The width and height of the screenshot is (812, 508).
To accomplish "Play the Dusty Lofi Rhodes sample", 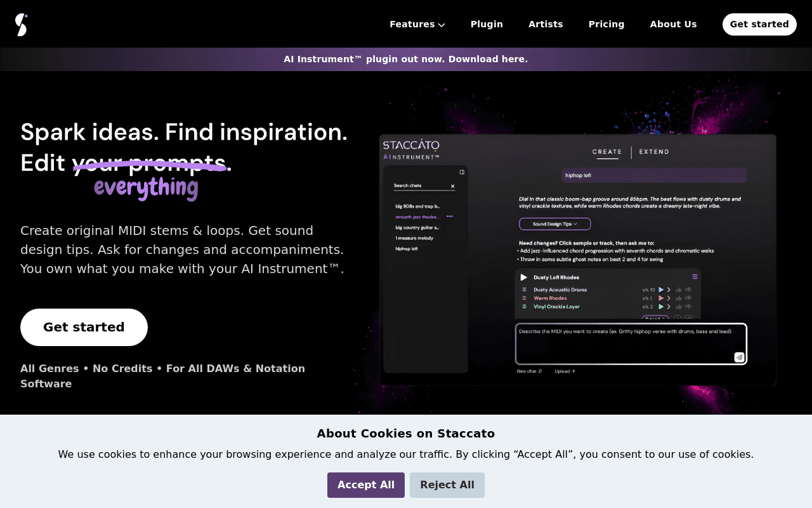I will tap(524, 277).
